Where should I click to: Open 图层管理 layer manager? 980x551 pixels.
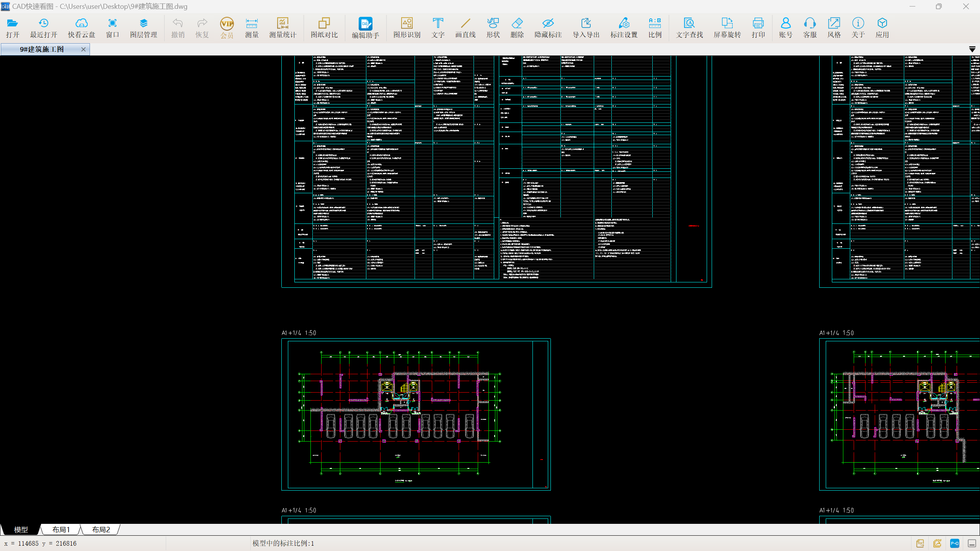144,28
